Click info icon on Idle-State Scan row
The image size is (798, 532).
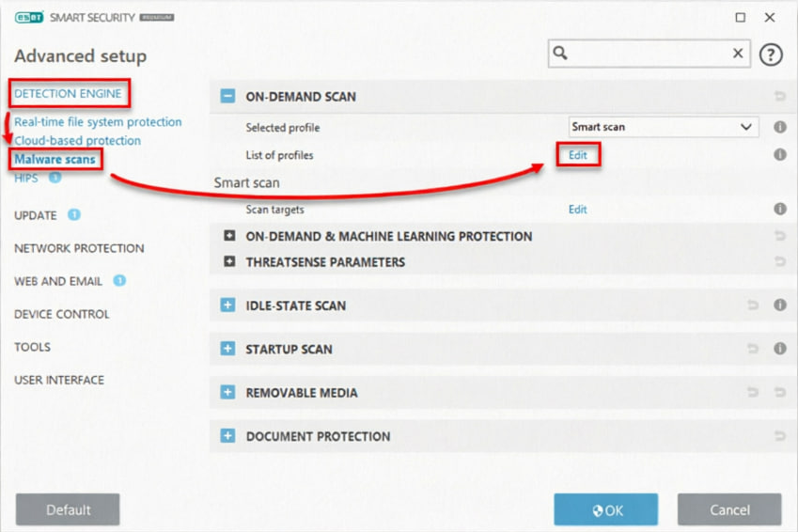[x=780, y=305]
